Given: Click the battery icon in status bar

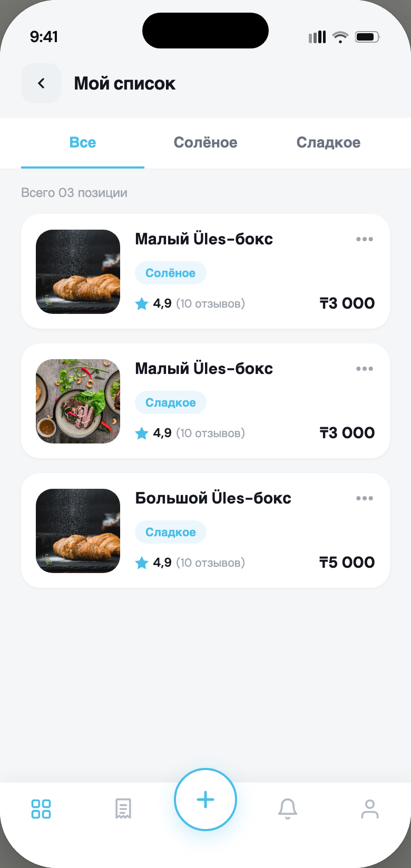Looking at the screenshot, I should point(367,37).
